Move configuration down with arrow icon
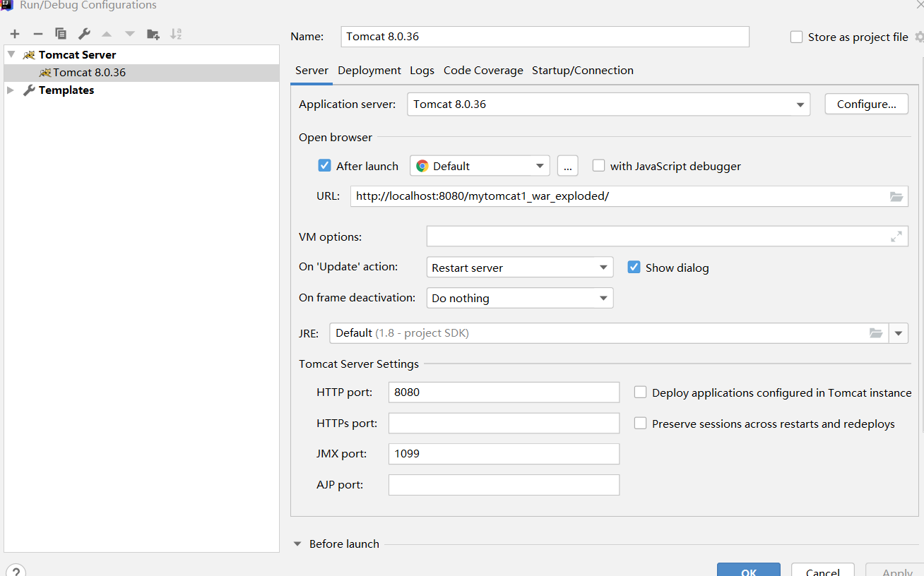This screenshot has width=924, height=576. point(129,34)
